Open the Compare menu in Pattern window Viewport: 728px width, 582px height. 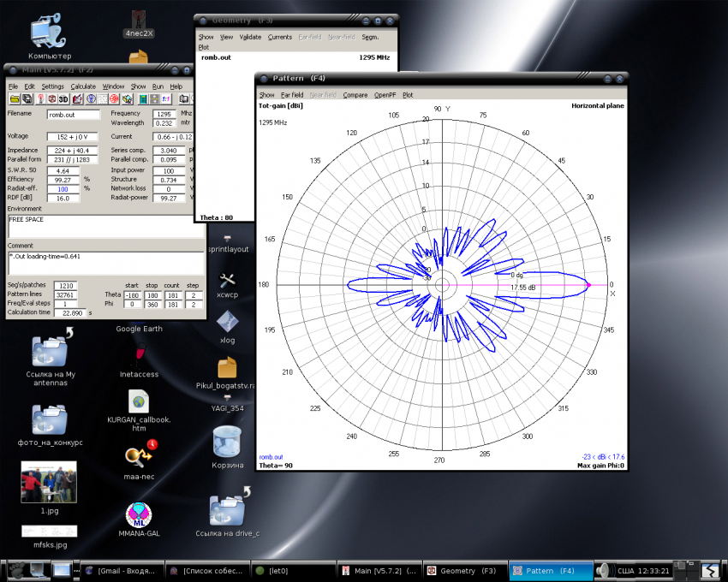pyautogui.click(x=355, y=95)
